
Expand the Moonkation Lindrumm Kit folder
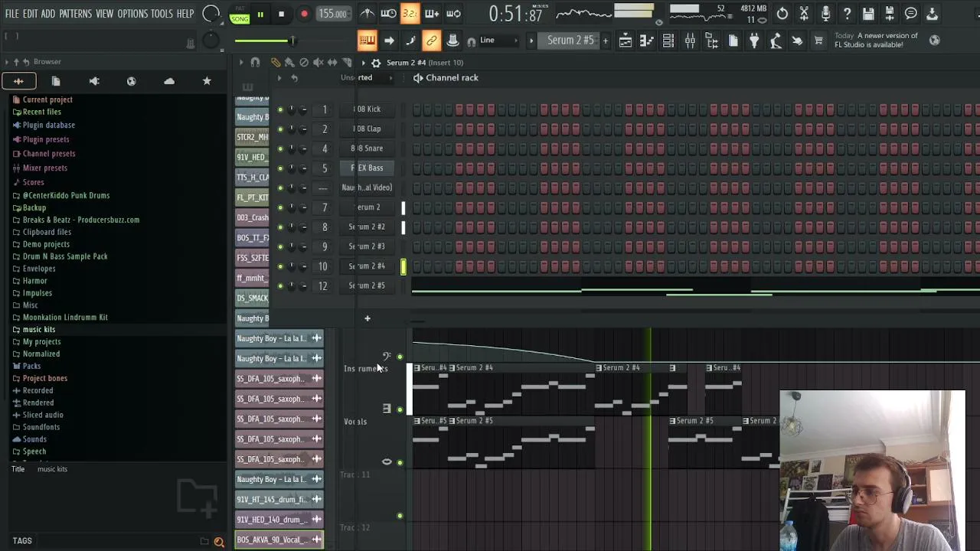tap(60, 318)
